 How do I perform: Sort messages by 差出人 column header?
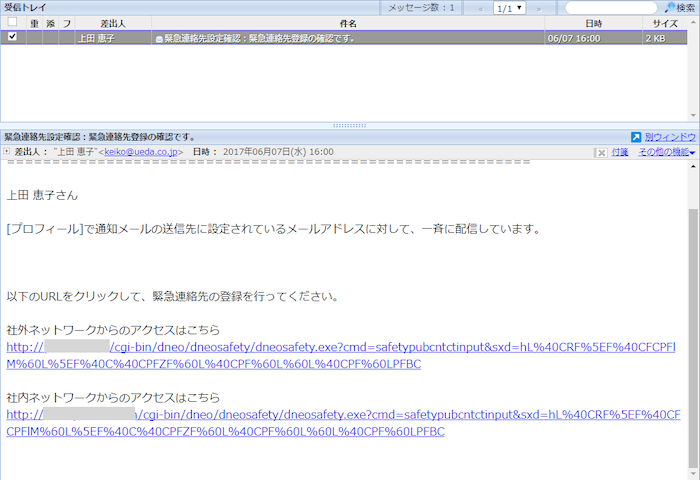pyautogui.click(x=113, y=22)
